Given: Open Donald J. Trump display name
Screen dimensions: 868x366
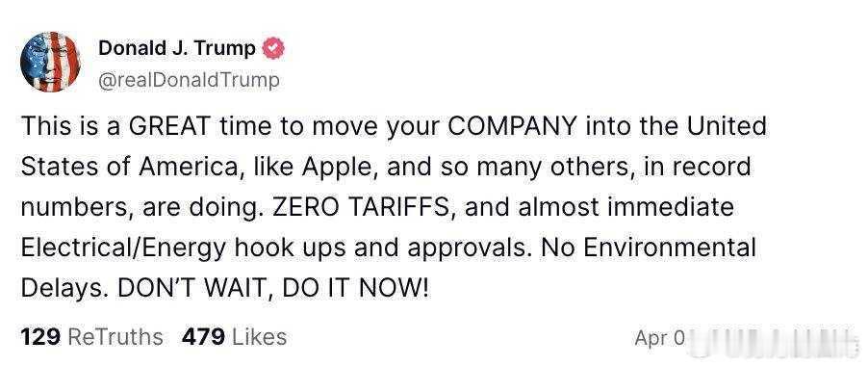Looking at the screenshot, I should tap(177, 49).
